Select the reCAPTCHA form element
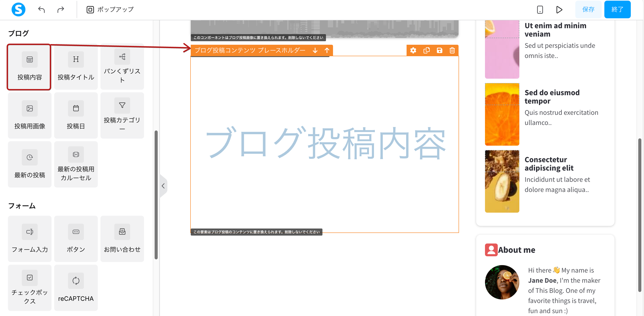 point(76,288)
